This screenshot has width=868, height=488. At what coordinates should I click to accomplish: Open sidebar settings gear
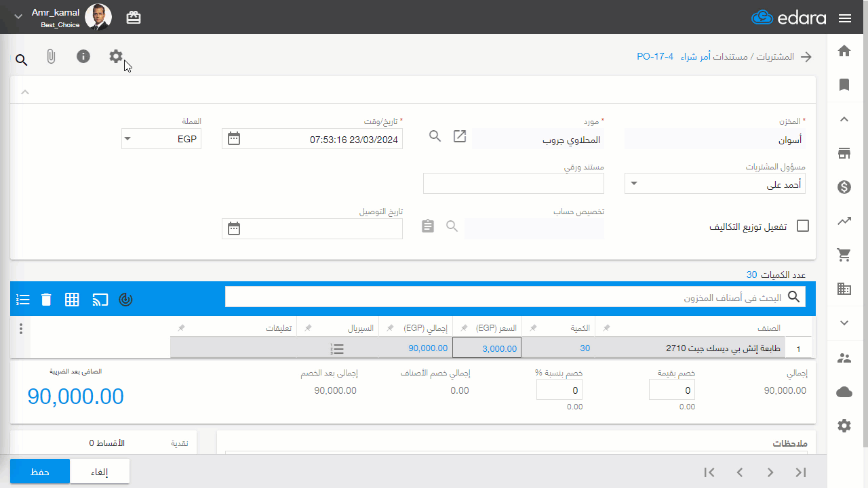click(x=844, y=426)
